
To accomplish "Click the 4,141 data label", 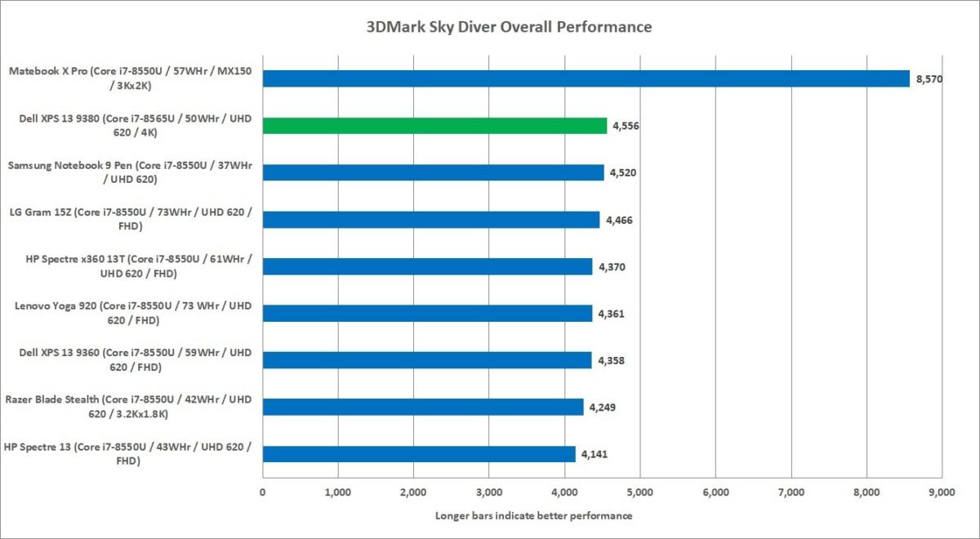I will pyautogui.click(x=595, y=454).
